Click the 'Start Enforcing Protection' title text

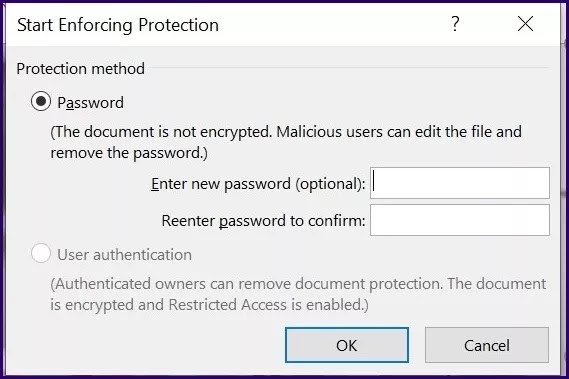pyautogui.click(x=118, y=25)
